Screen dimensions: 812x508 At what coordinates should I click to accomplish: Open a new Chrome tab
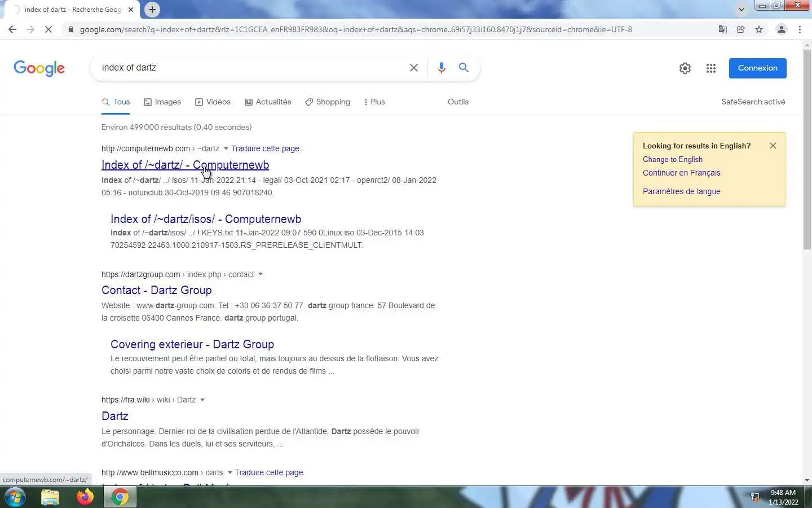coord(152,10)
